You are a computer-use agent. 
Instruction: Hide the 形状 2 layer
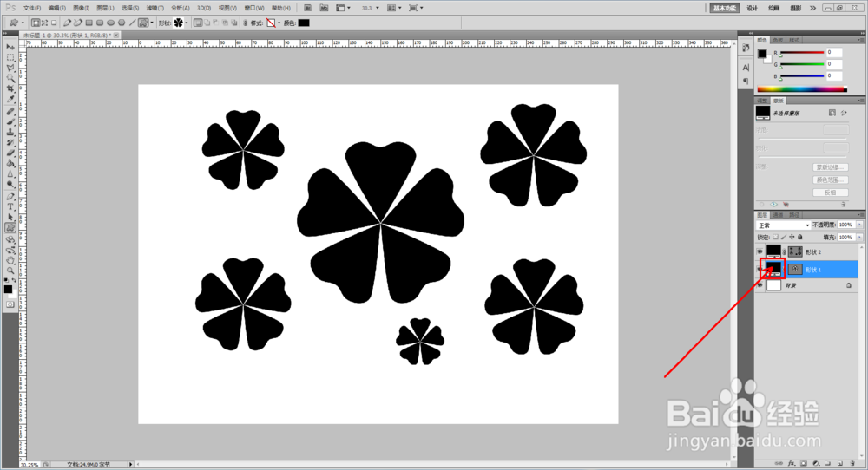(760, 252)
